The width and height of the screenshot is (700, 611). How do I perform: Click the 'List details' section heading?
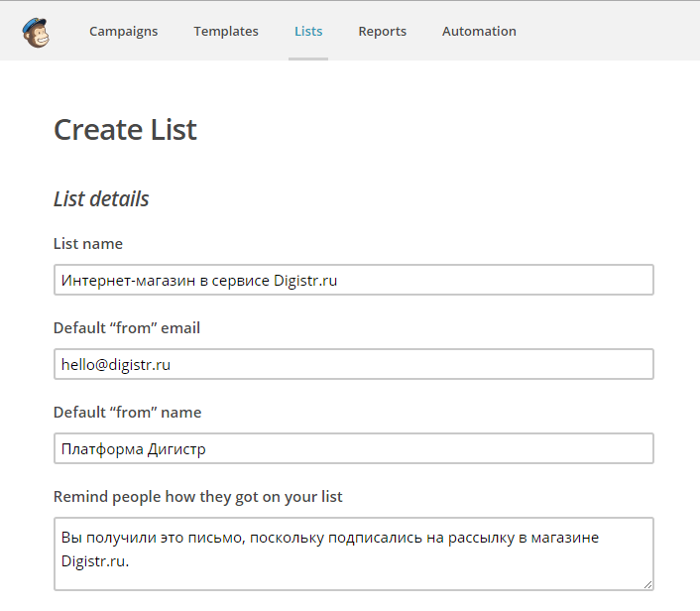click(x=101, y=199)
